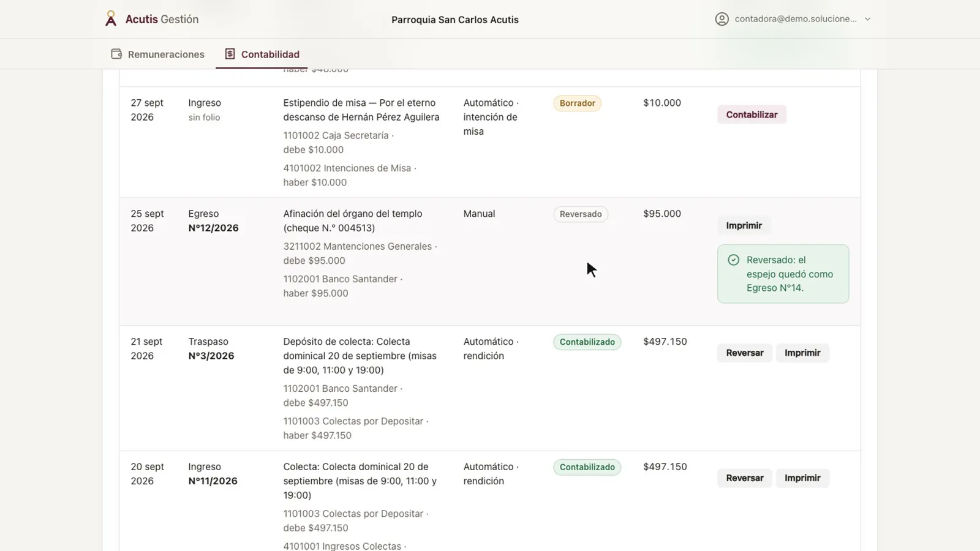Print the Egreso N°12/2026 entry

pos(744,225)
